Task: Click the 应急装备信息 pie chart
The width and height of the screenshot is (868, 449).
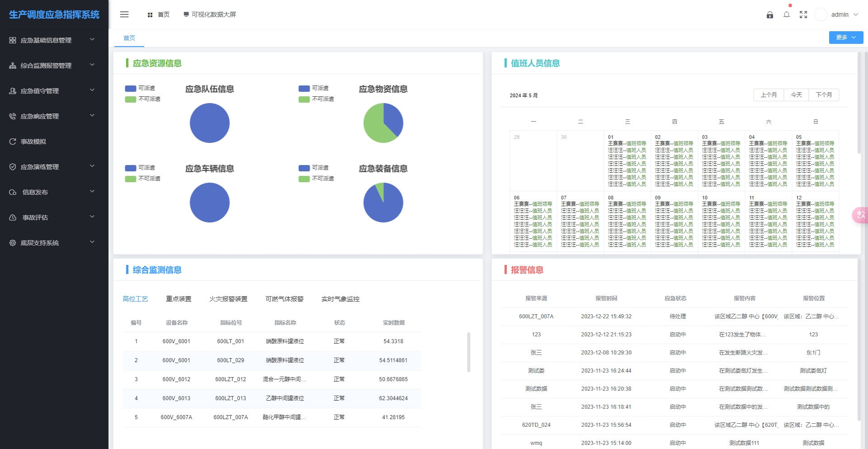Action: point(383,203)
